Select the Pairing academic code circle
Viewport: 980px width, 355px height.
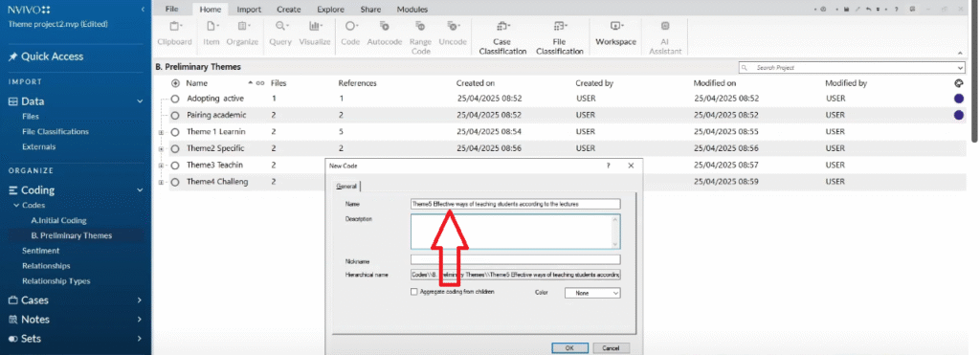[175, 115]
